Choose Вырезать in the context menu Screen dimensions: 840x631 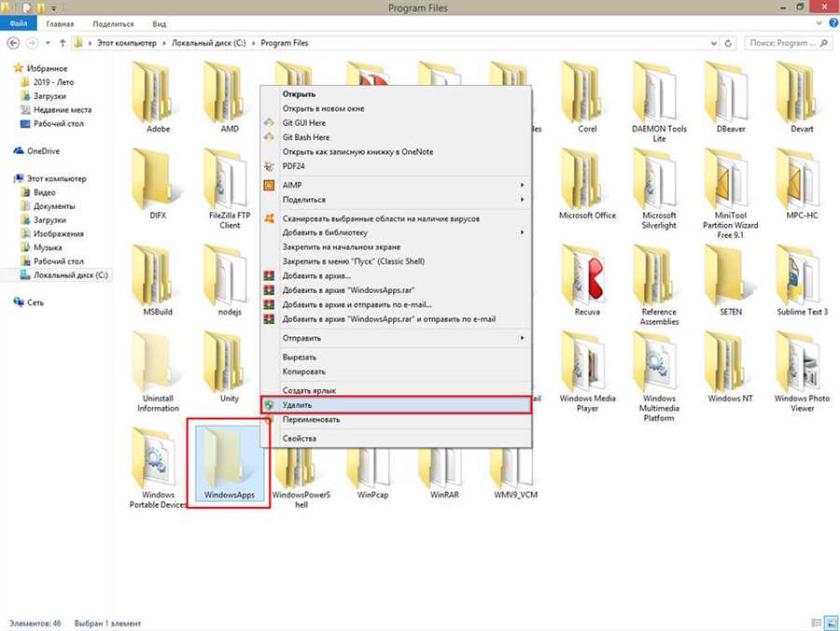[396, 357]
